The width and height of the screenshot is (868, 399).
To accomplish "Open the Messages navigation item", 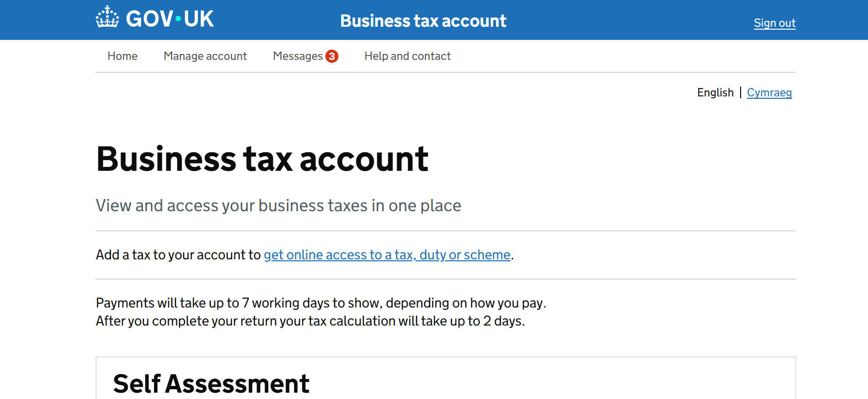I will point(298,56).
